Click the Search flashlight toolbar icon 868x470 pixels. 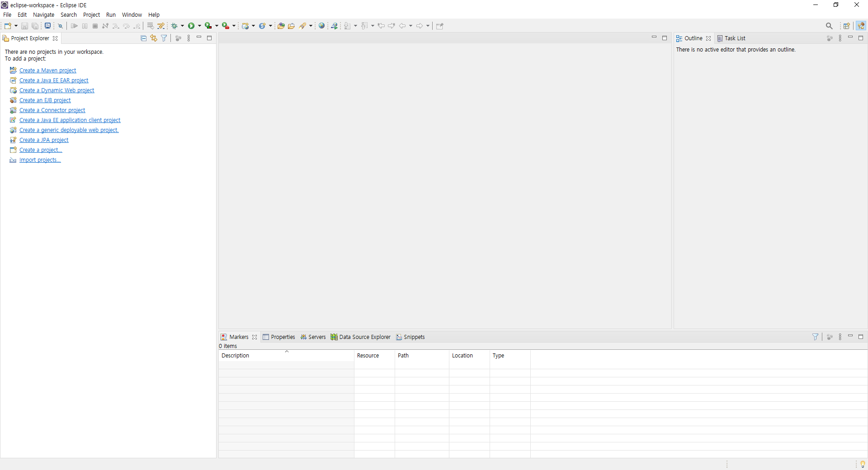pos(302,26)
